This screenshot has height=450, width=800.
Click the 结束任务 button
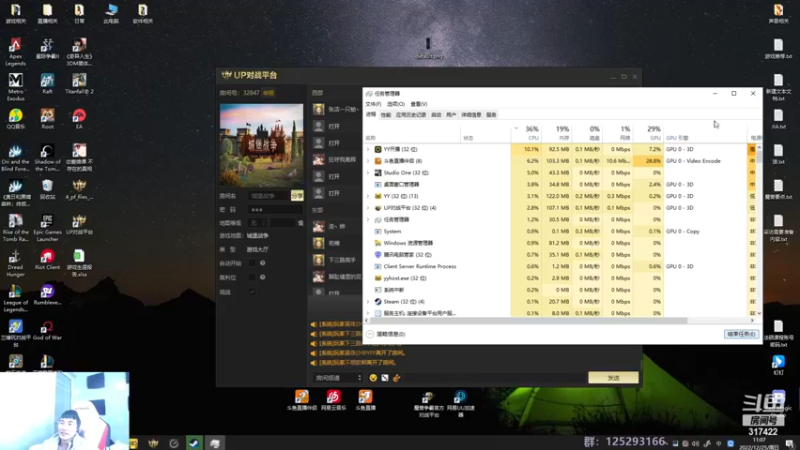[741, 334]
